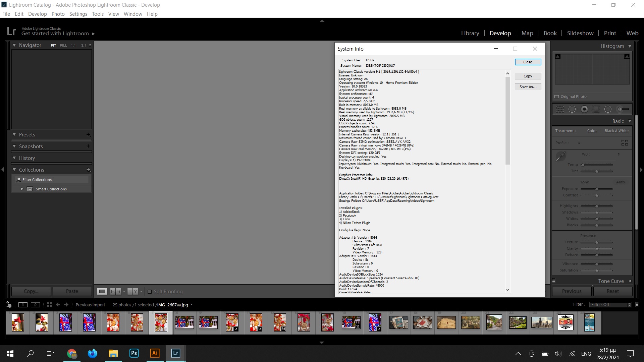Select the Graduated Filter tool
Viewport: 644px width, 362px height.
coord(596,109)
